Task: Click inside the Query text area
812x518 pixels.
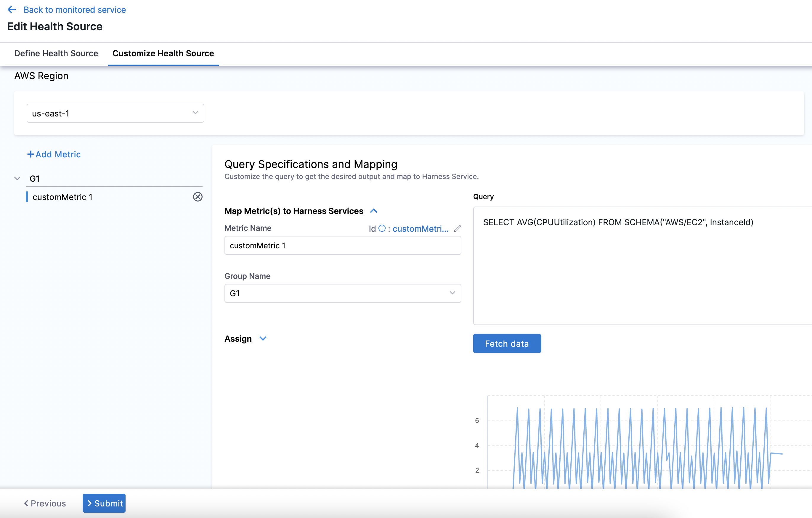Action: coord(641,270)
